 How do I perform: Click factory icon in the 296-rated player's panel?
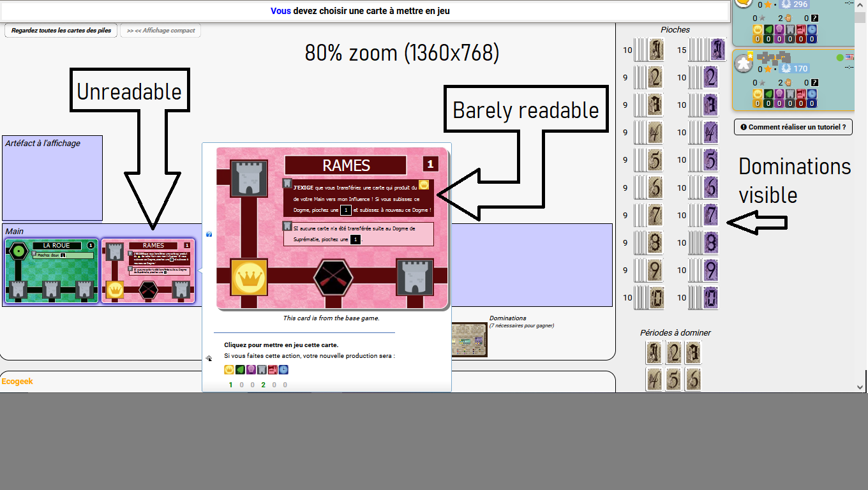(800, 30)
